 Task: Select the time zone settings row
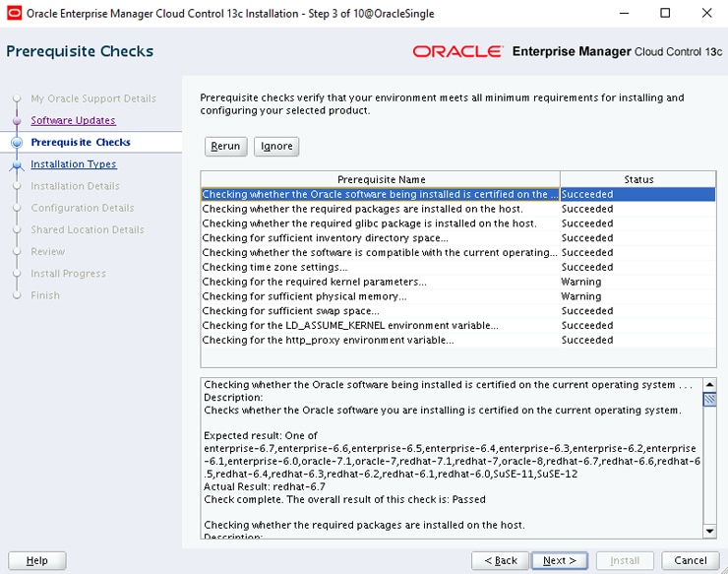click(458, 267)
